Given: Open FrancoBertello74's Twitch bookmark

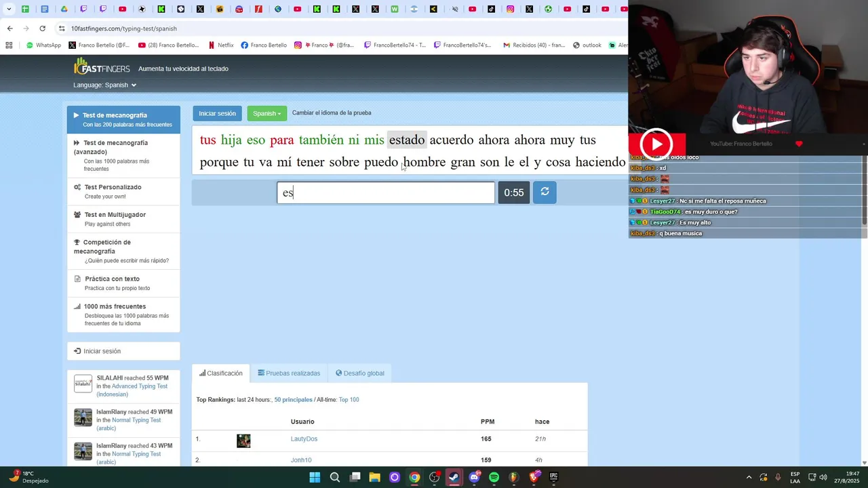Looking at the screenshot, I should click(462, 45).
